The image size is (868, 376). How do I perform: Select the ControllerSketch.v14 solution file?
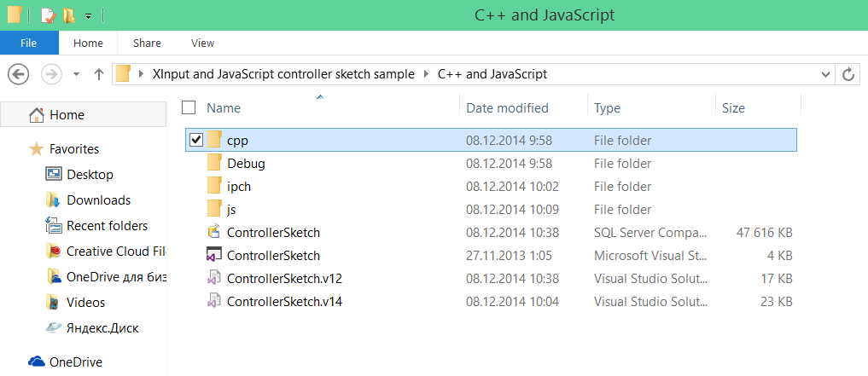tap(284, 301)
